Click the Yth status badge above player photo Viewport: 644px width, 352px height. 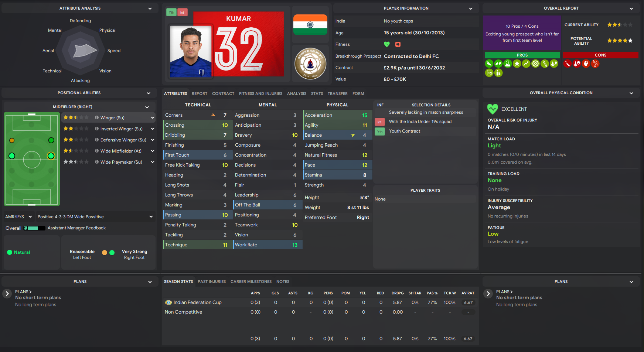(171, 12)
